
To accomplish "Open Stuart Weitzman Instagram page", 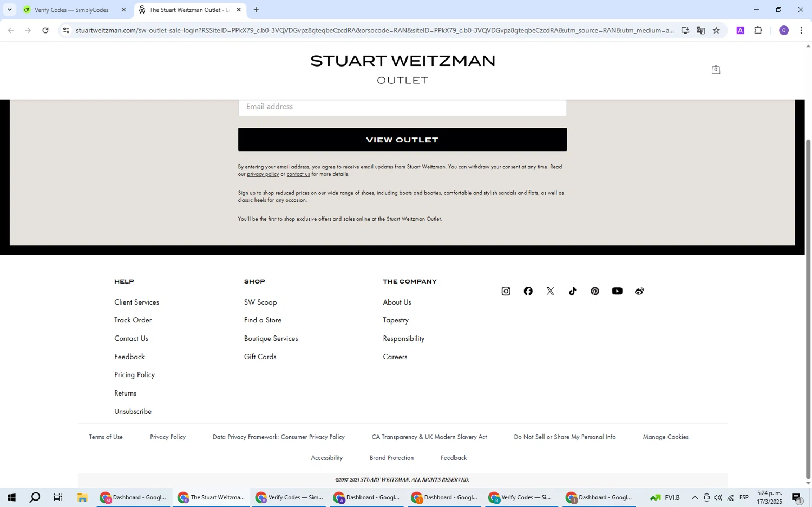I will coord(506,291).
